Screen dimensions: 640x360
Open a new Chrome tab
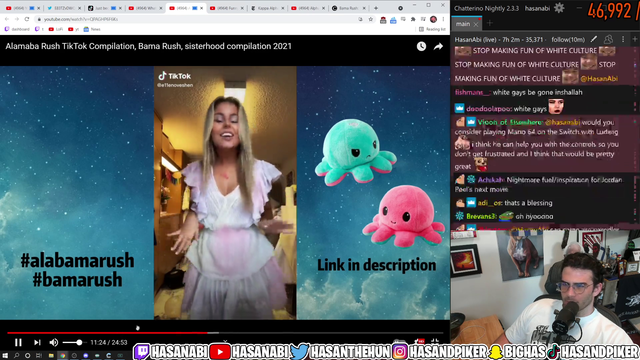376,8
